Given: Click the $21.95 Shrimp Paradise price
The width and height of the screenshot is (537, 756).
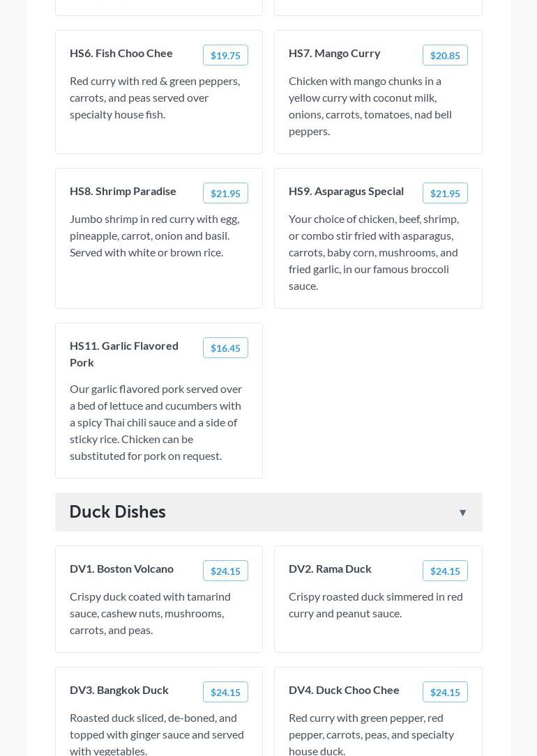Looking at the screenshot, I should point(225,194).
